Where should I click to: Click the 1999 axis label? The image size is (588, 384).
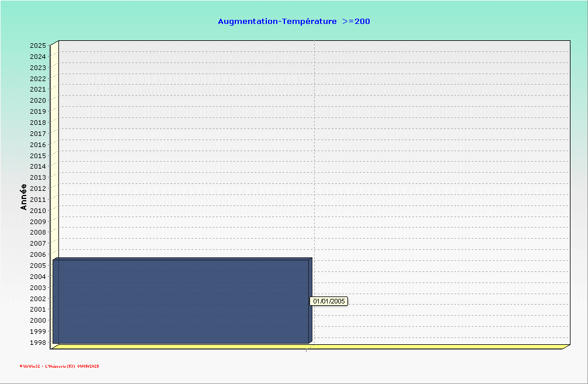coord(38,331)
